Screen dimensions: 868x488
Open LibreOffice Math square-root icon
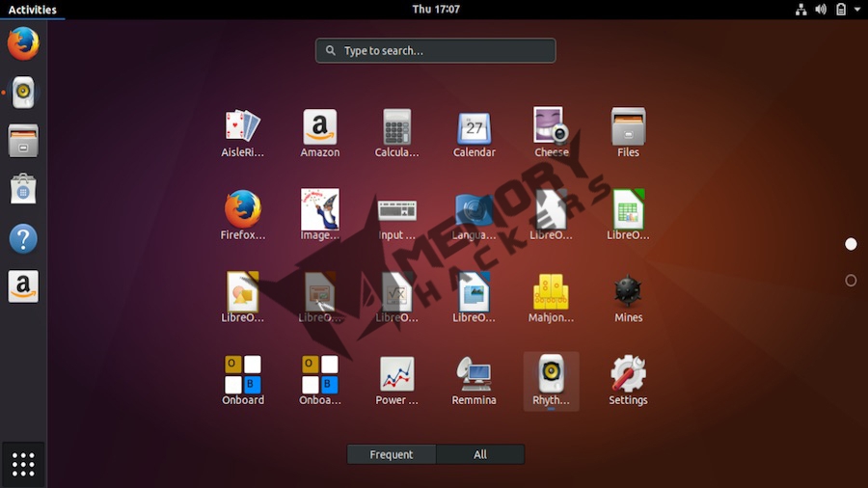click(397, 298)
